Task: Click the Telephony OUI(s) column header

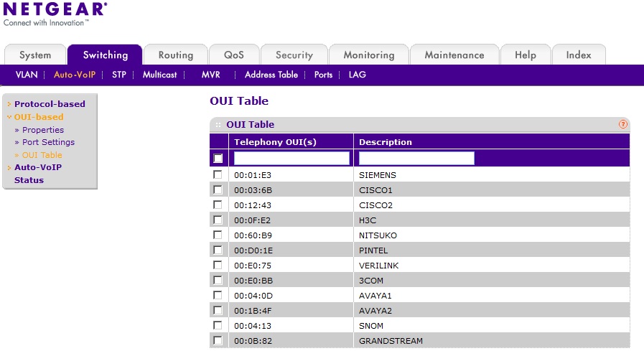Action: click(x=275, y=142)
